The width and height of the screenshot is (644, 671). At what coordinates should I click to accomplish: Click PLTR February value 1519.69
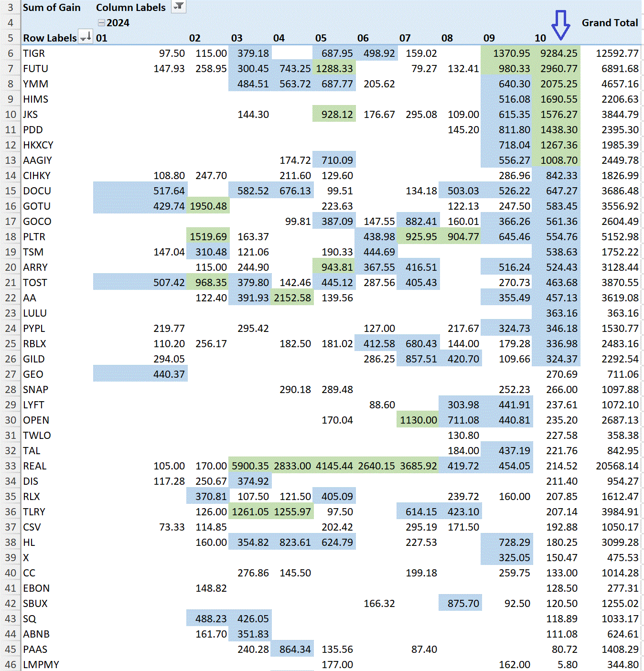(x=208, y=237)
